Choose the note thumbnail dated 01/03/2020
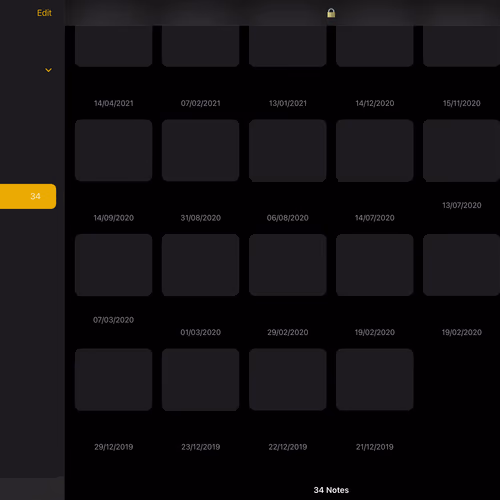This screenshot has height=500, width=500. (x=201, y=265)
